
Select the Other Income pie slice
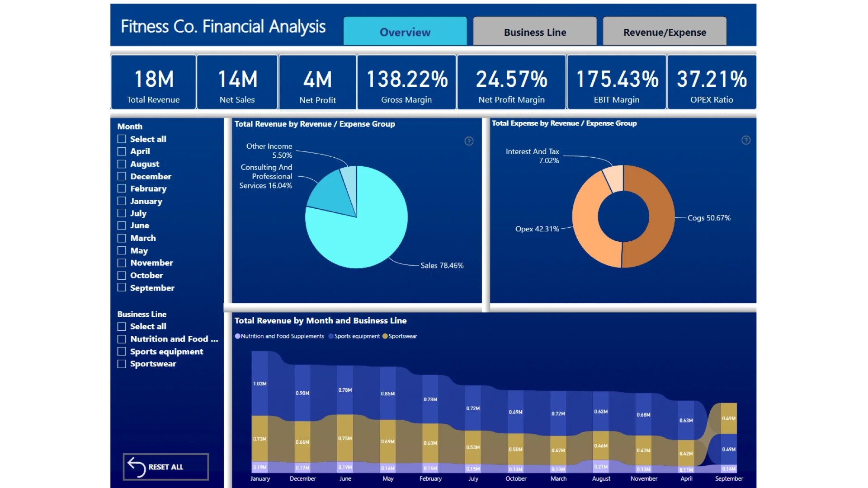tap(350, 181)
